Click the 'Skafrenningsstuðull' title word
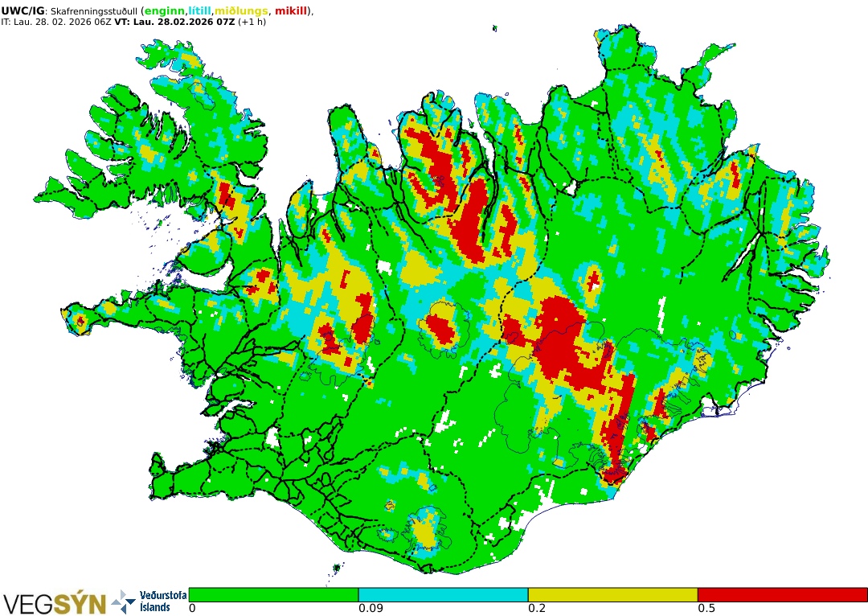 pos(94,11)
